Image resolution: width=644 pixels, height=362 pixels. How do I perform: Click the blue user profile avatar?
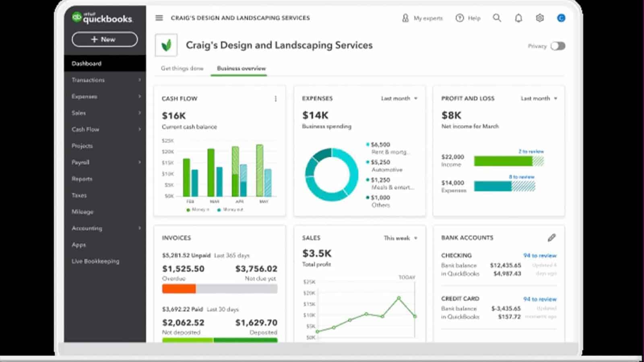click(561, 18)
